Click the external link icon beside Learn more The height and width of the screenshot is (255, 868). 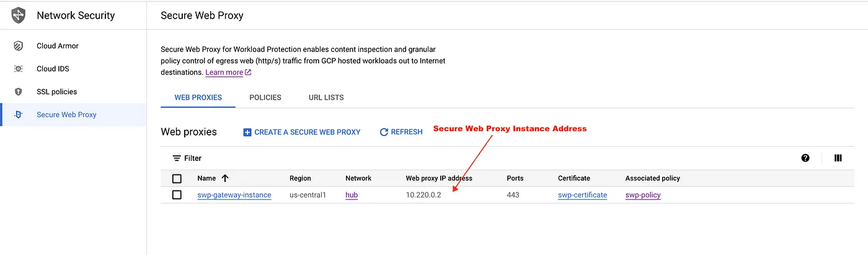[248, 72]
